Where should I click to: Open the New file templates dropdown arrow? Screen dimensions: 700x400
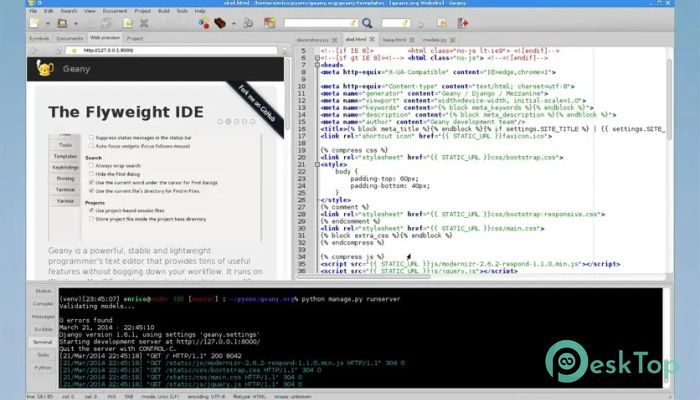47,23
